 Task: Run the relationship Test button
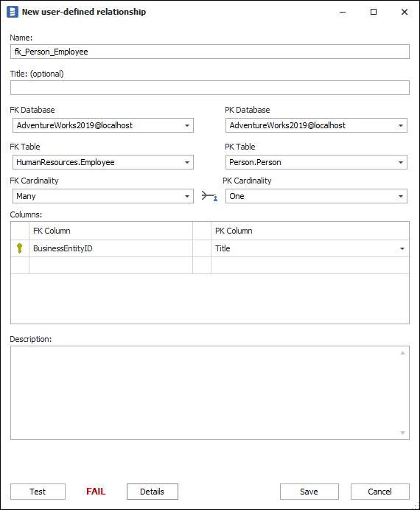click(x=38, y=492)
